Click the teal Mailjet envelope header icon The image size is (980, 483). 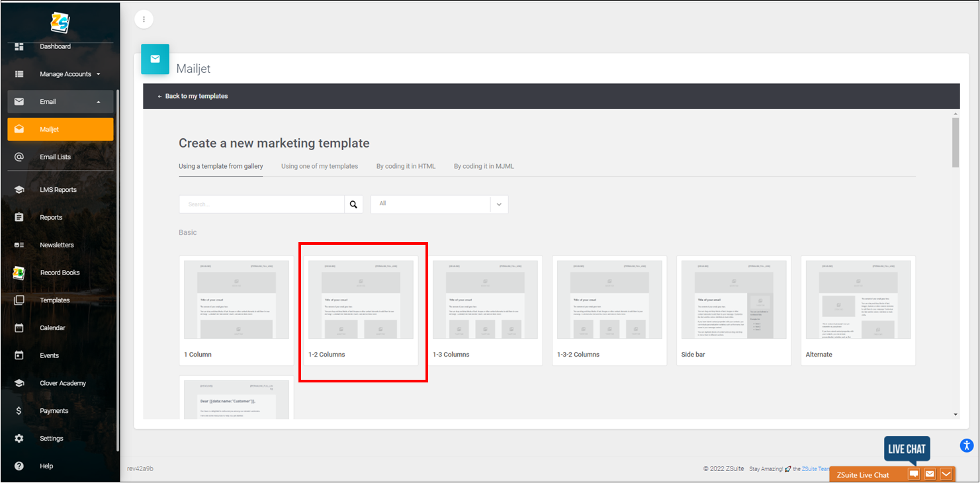pos(155,59)
